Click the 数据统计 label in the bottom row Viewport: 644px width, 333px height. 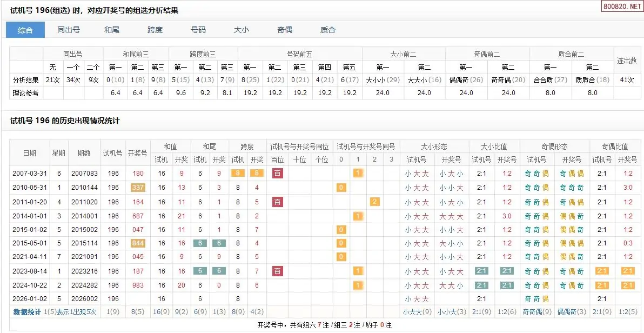[27, 312]
